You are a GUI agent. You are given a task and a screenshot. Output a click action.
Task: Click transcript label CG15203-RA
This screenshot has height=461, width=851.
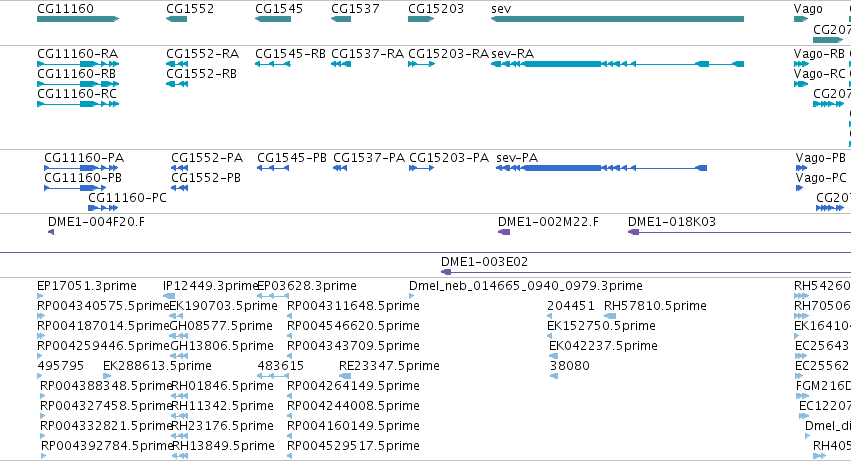point(448,54)
